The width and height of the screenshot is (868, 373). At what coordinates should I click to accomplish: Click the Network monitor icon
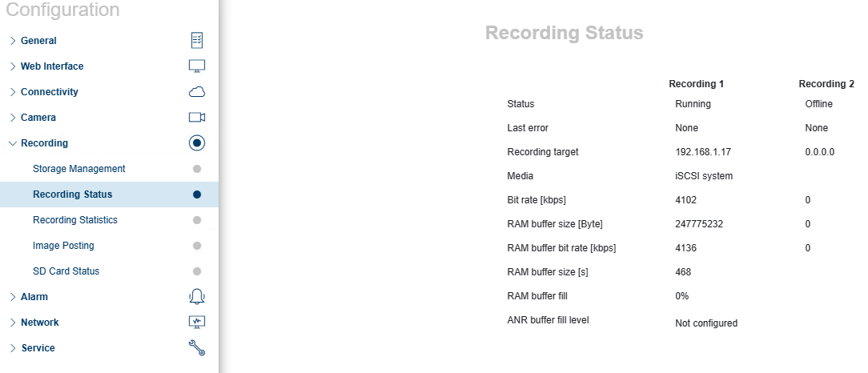197,323
